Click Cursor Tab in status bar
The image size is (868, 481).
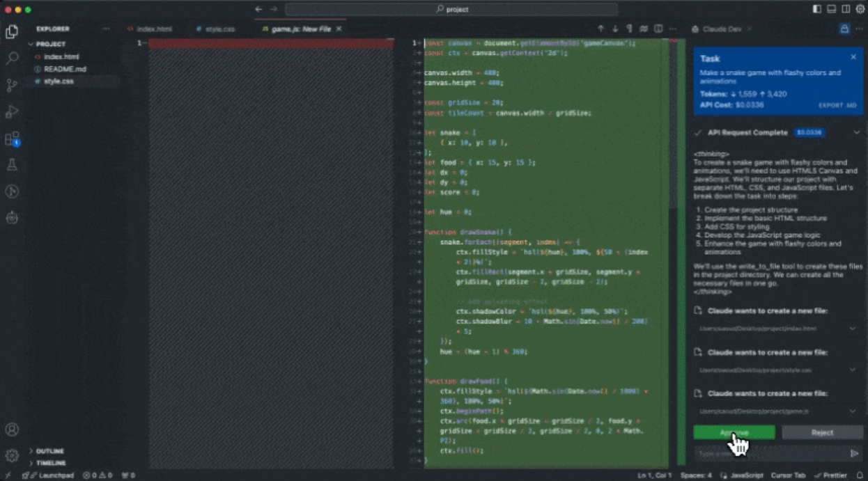(789, 475)
